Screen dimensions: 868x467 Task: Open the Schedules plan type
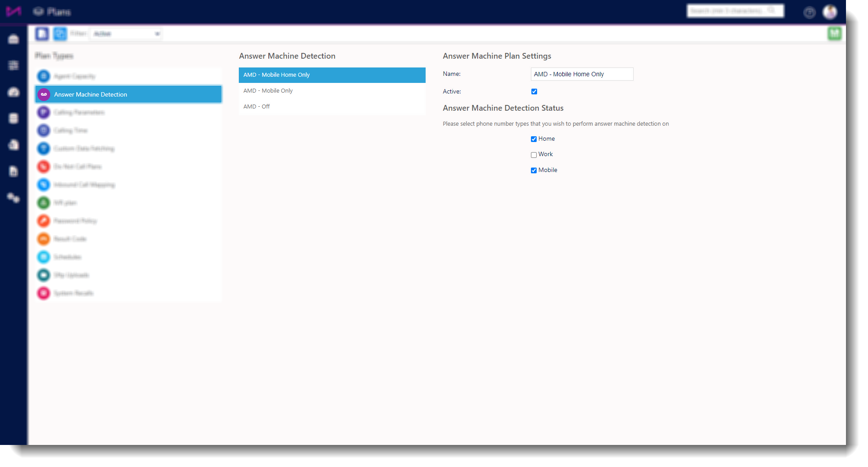(128, 257)
